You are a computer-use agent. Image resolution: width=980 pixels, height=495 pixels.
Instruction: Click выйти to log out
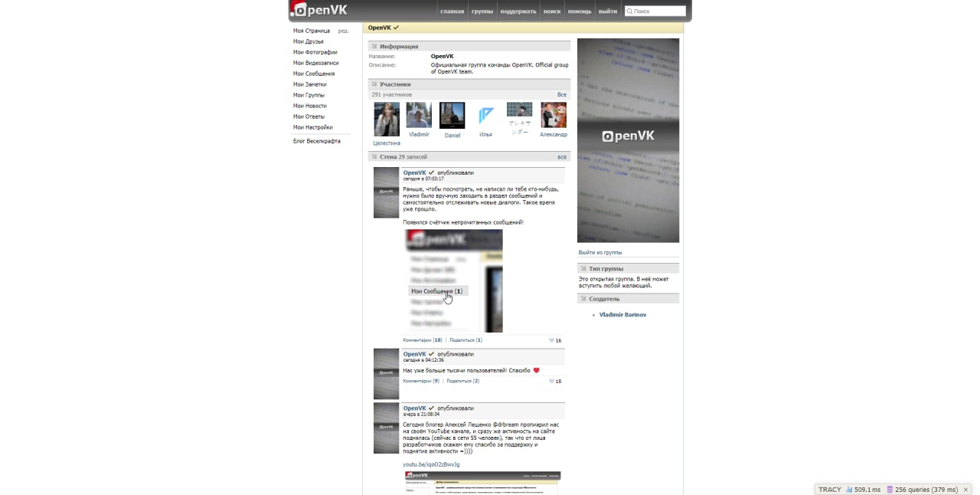[608, 11]
